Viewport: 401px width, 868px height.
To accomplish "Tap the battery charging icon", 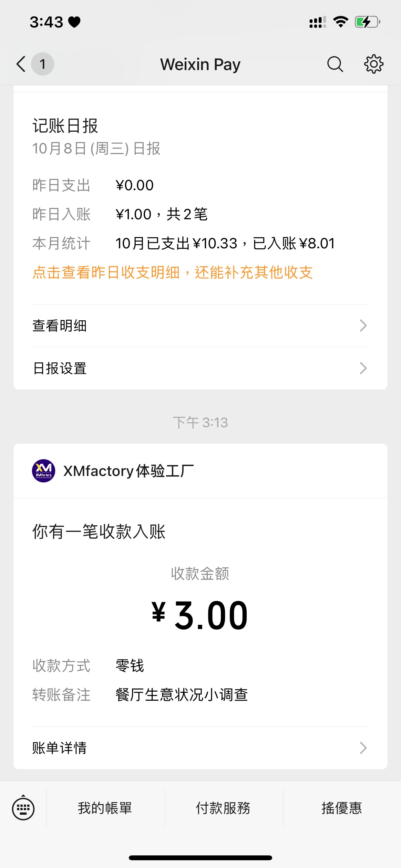I will pos(367,22).
